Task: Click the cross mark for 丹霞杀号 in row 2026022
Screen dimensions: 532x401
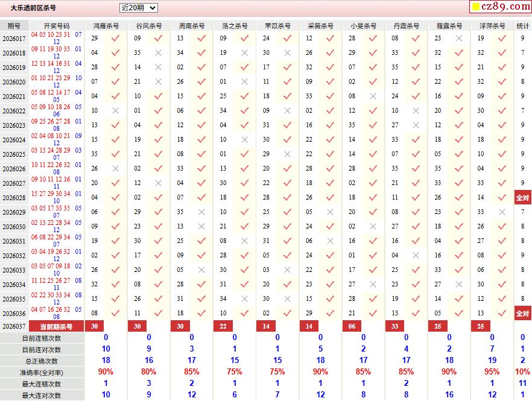Action: 416,110
